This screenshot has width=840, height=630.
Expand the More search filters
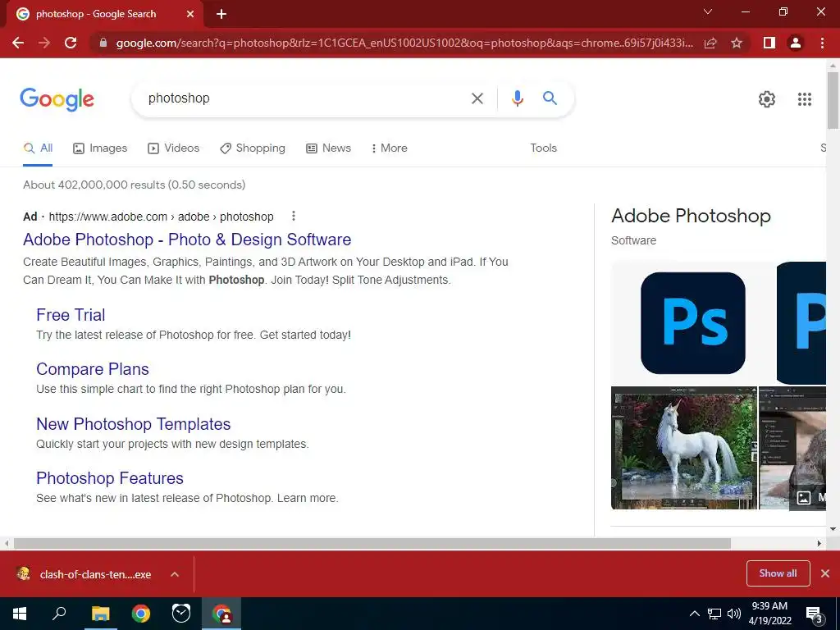pos(390,148)
